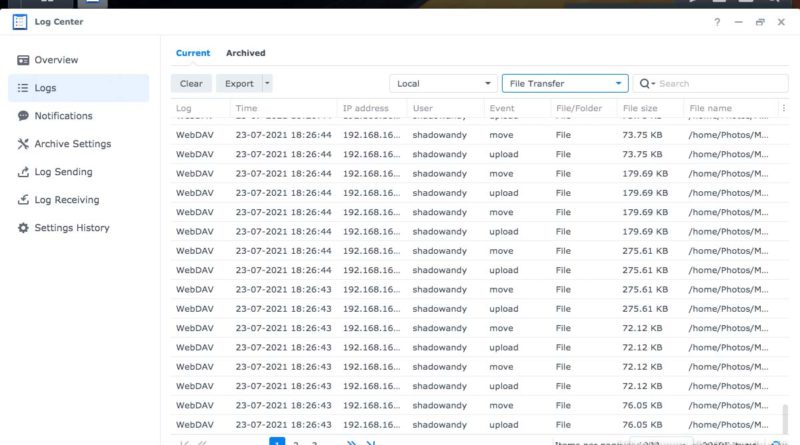The image size is (800, 445).
Task: Open the Local log source dropdown
Action: tap(442, 84)
